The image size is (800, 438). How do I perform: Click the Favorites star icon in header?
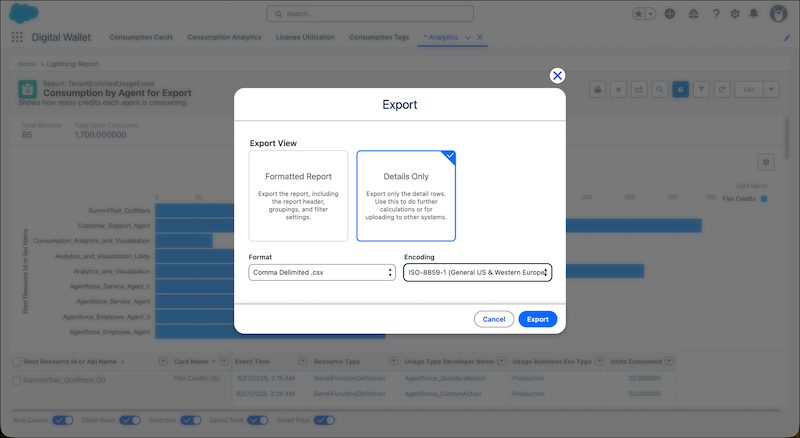coord(639,14)
